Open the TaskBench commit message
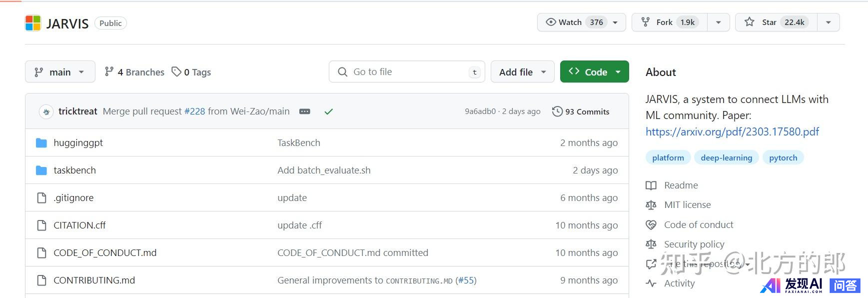The height and width of the screenshot is (298, 868). click(299, 143)
